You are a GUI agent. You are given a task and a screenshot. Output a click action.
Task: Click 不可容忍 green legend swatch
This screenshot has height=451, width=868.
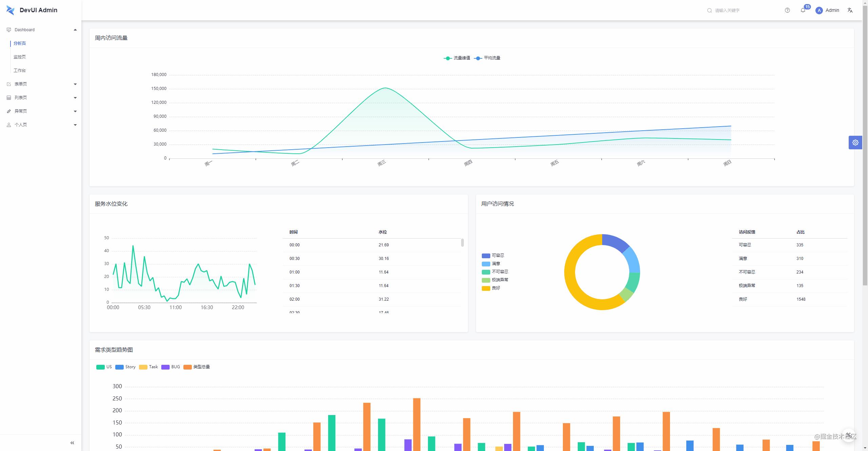tap(486, 272)
